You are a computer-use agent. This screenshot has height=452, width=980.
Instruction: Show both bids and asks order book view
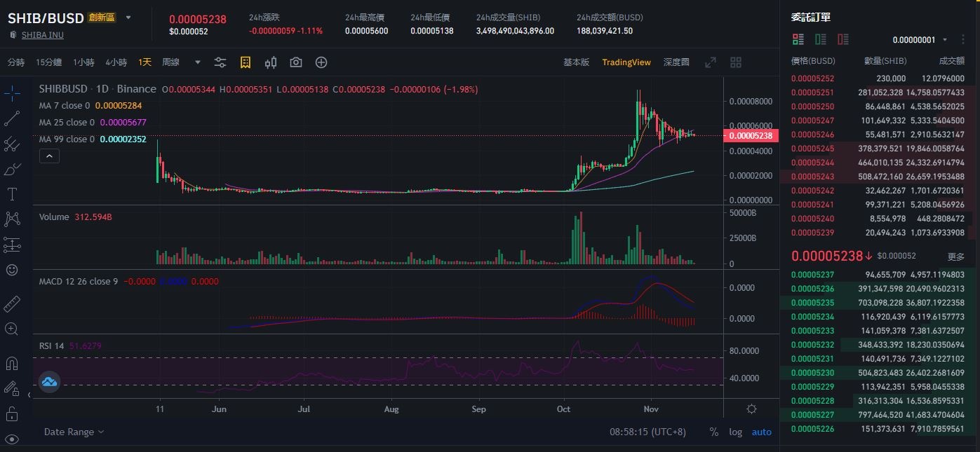[798, 39]
